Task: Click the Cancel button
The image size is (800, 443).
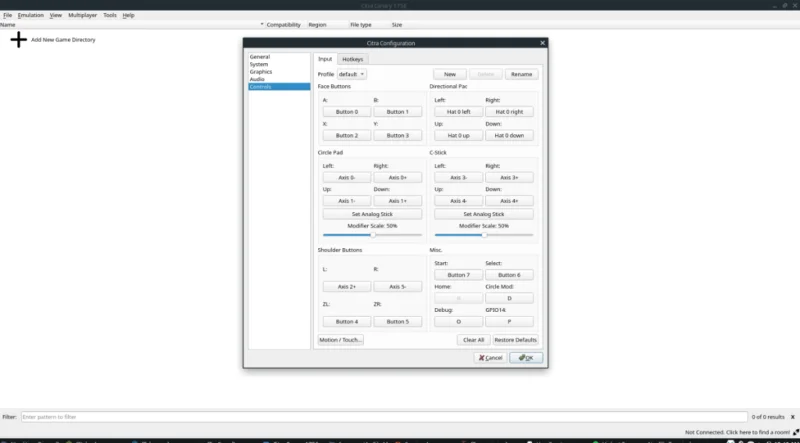Action: point(490,358)
